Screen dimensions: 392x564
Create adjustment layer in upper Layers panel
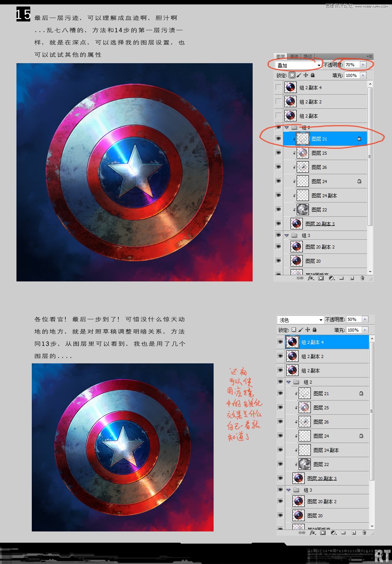click(332, 278)
